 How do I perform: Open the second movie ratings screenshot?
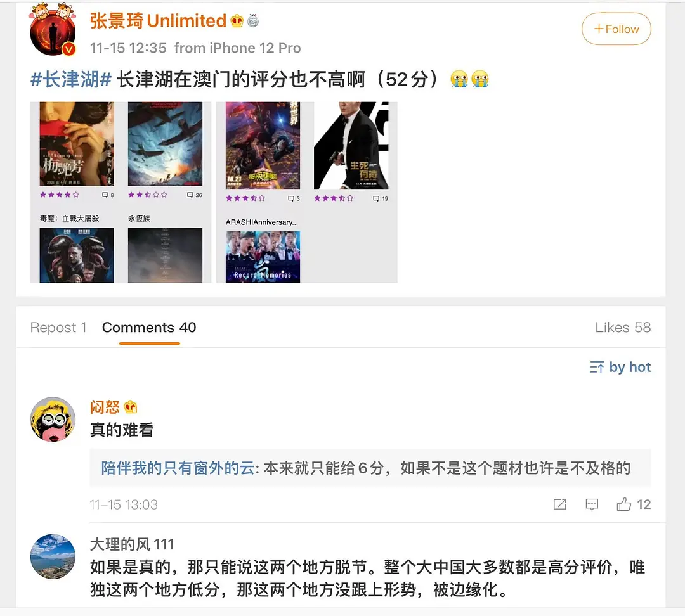(x=307, y=192)
